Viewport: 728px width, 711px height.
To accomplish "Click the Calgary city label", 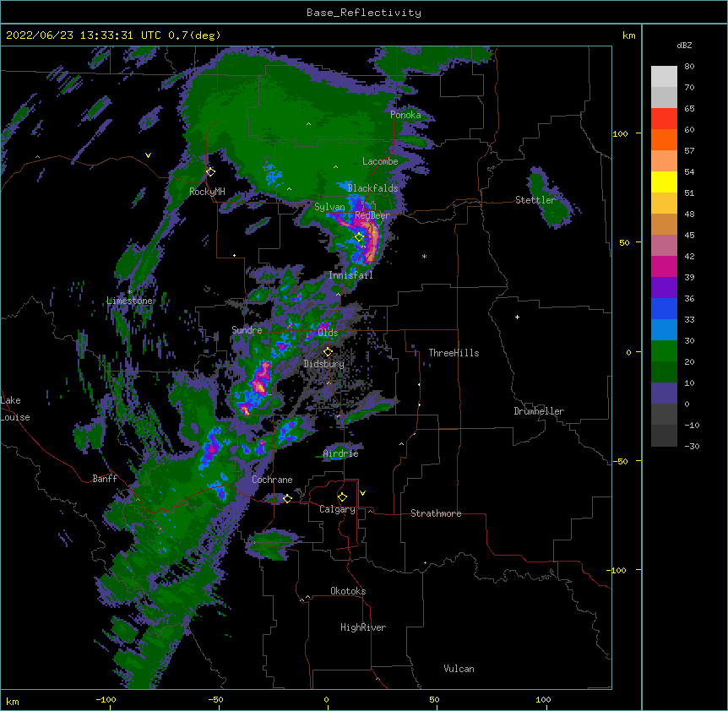I will click(x=337, y=509).
